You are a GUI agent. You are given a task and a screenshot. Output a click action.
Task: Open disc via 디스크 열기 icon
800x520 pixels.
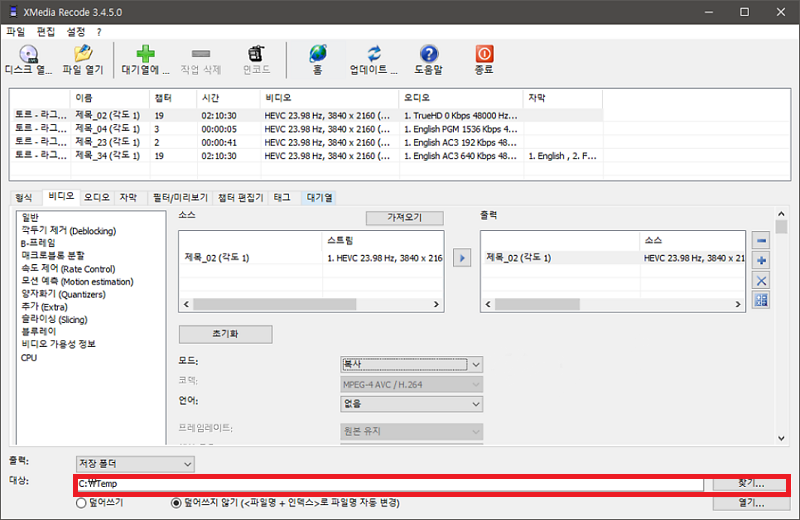29,54
